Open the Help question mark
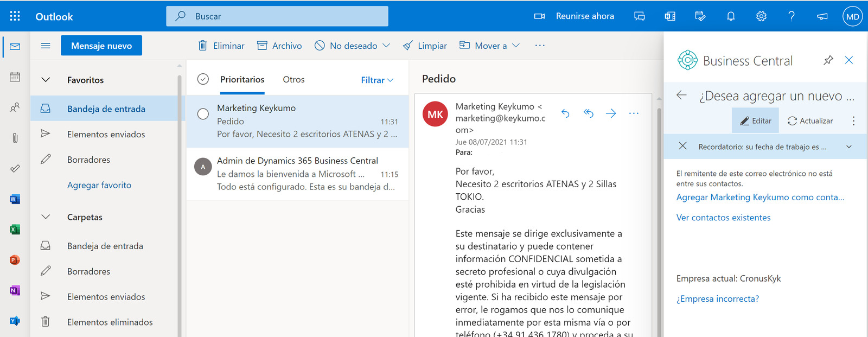Viewport: 868px width, 337px height. (x=792, y=16)
